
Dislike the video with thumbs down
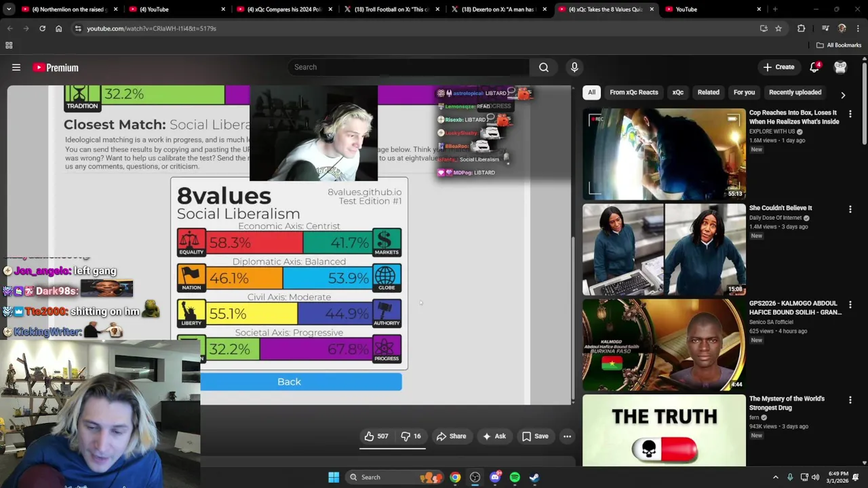pyautogui.click(x=410, y=436)
